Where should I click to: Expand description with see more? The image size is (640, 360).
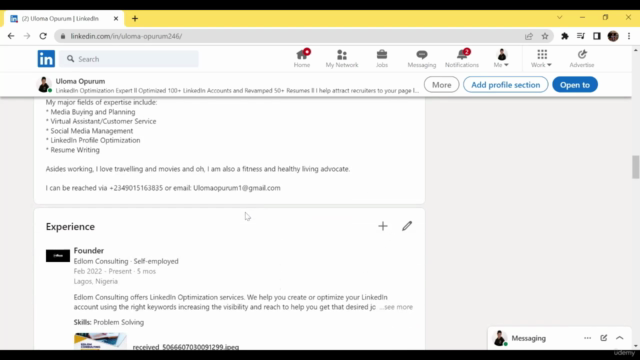pyautogui.click(x=396, y=307)
